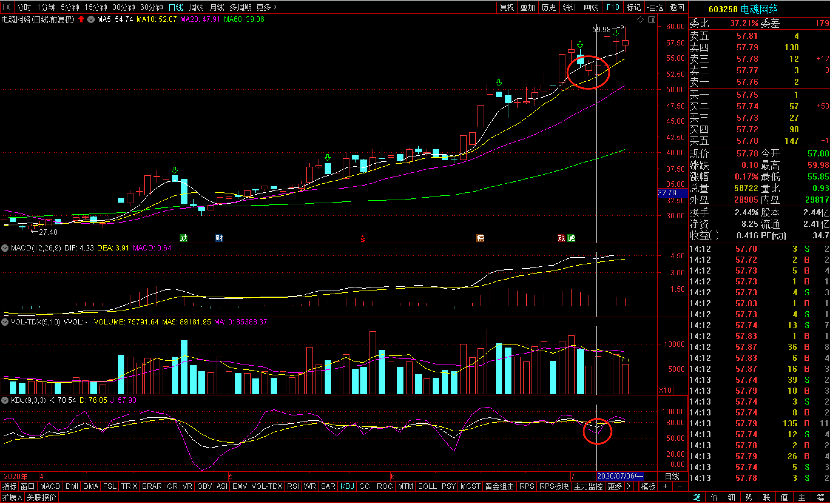Toggle the right panel icon beside the diamond
This screenshot has height=504, width=830.
point(651,19)
